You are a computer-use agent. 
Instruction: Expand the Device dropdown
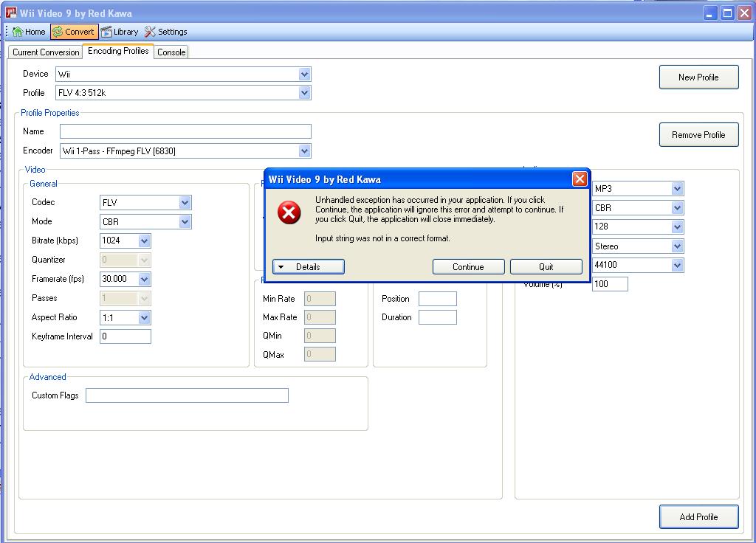coord(304,75)
